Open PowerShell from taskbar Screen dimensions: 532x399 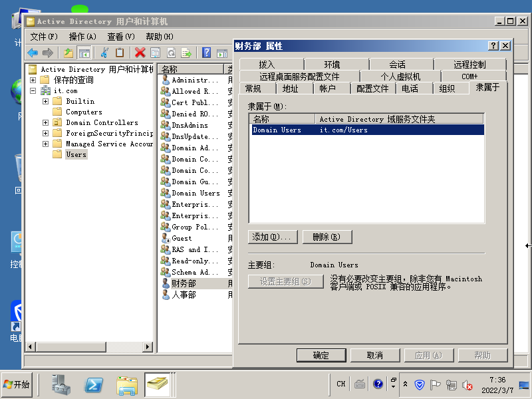pos(94,385)
